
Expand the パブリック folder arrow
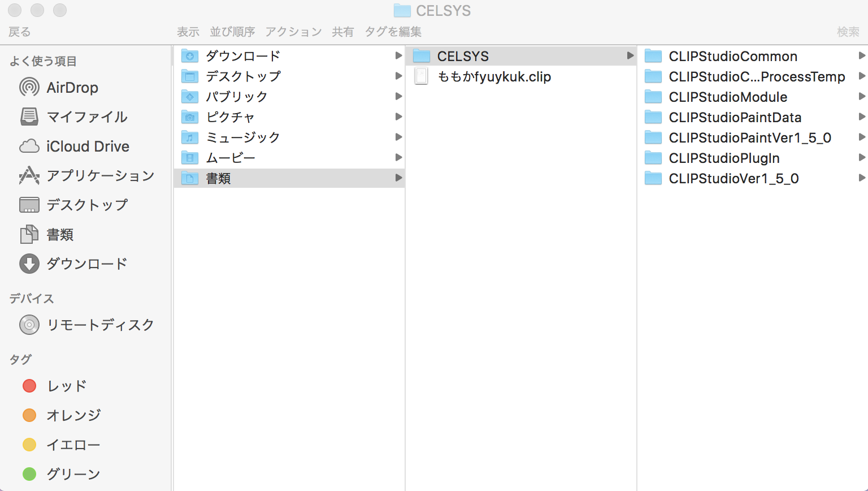pos(398,96)
